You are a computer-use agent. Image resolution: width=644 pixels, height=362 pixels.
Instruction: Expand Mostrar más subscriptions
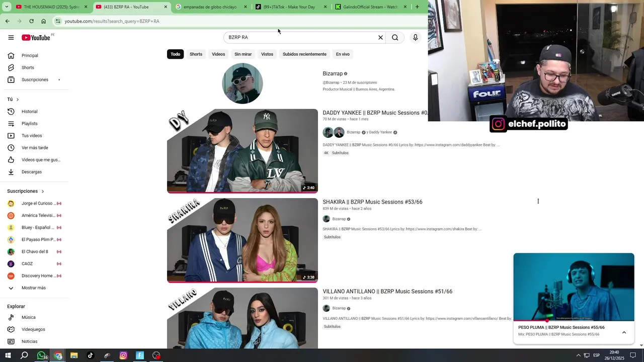[x=34, y=288]
